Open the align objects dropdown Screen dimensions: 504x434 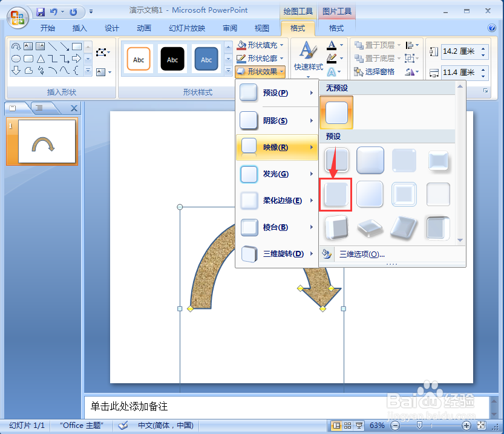tap(412, 45)
